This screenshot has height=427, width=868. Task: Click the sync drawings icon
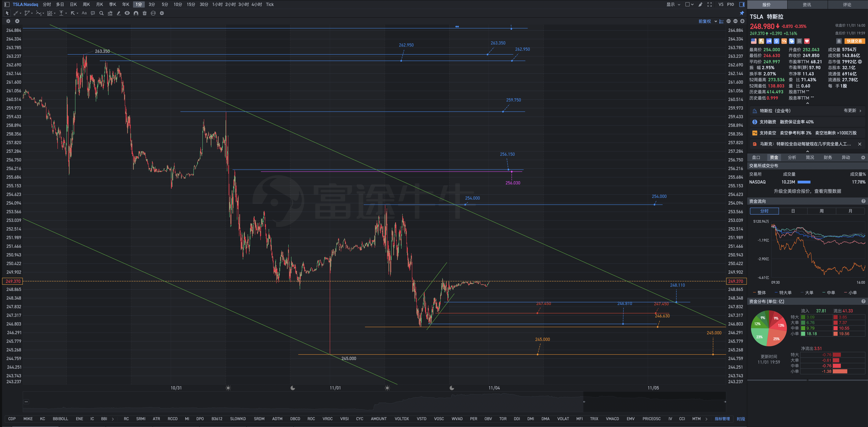(x=153, y=13)
